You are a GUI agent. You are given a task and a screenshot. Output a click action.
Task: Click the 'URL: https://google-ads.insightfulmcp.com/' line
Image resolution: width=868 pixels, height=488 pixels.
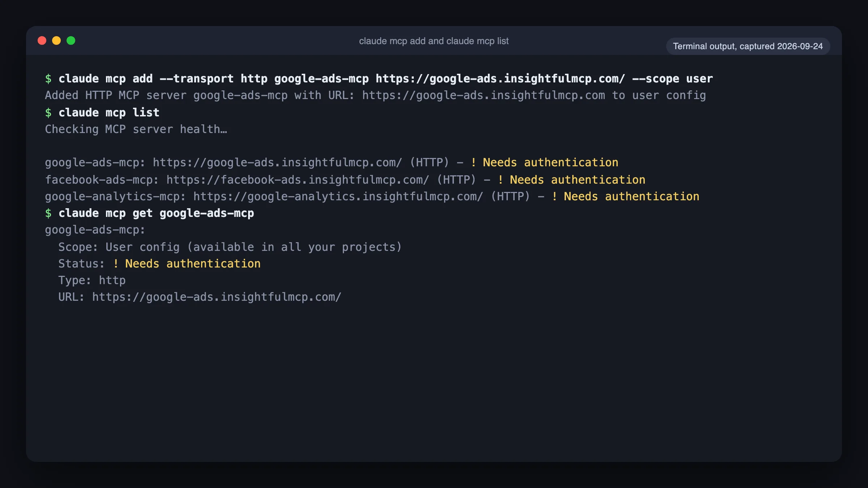pyautogui.click(x=200, y=297)
